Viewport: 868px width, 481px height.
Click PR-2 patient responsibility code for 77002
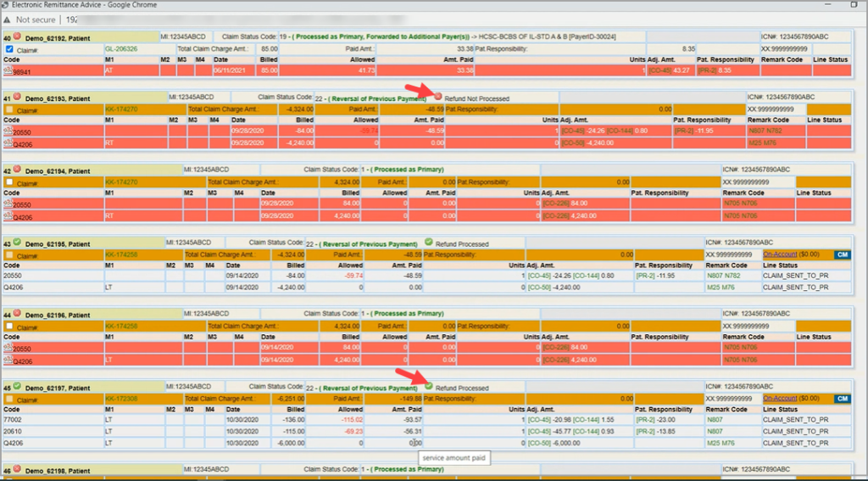coord(645,419)
